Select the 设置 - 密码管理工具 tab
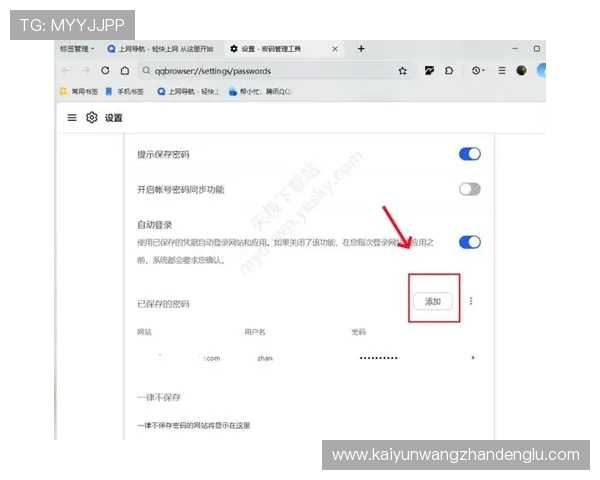 pos(284,49)
